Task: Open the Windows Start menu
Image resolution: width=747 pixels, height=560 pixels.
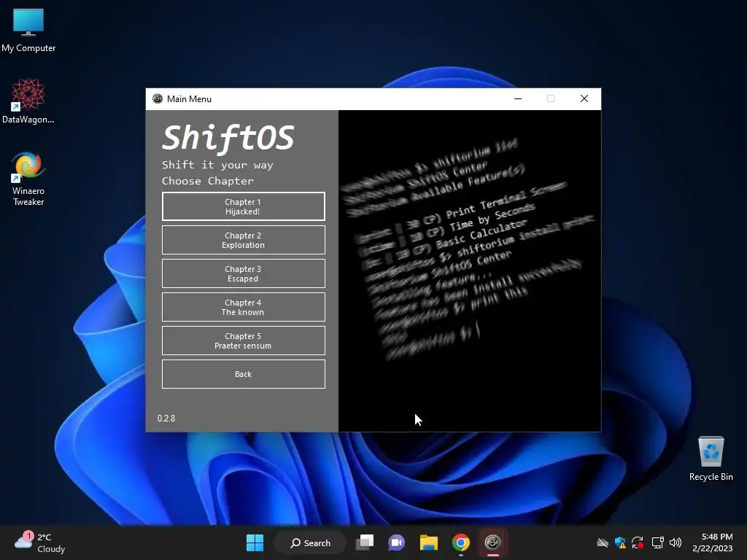Action: coord(255,542)
